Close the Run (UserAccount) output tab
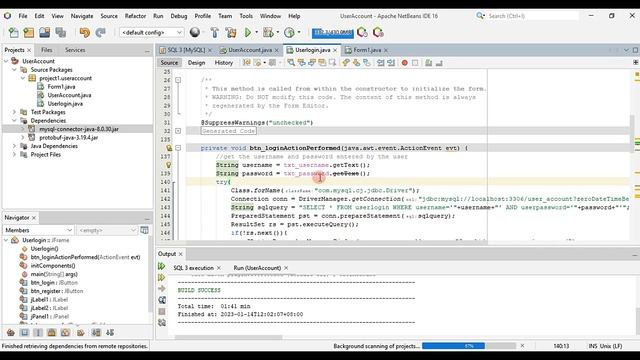 click(286, 268)
